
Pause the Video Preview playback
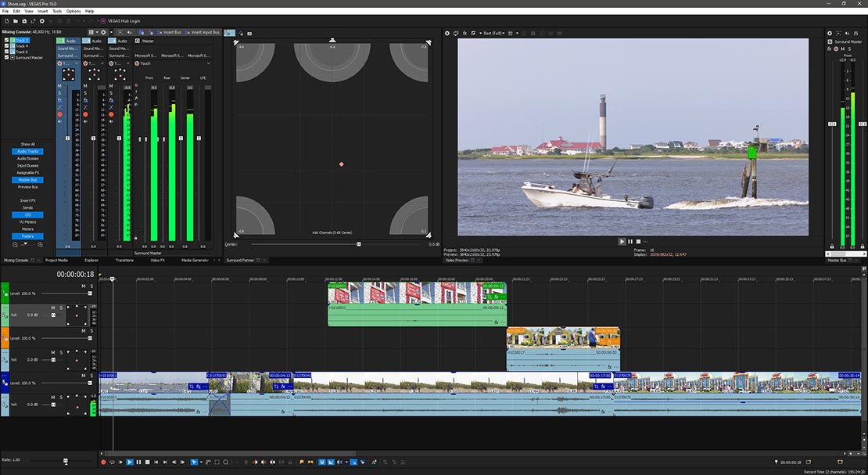click(630, 242)
